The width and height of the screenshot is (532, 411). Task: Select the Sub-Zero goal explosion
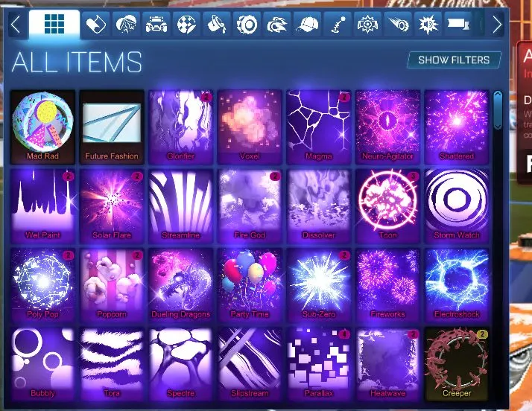click(x=319, y=285)
